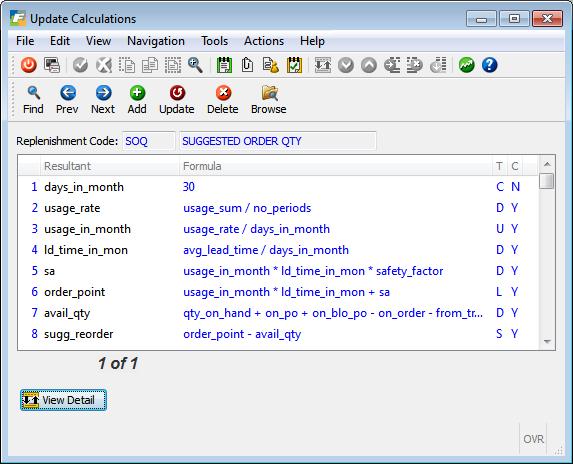Go to the Next record
This screenshot has height=464, width=573.
(x=103, y=100)
